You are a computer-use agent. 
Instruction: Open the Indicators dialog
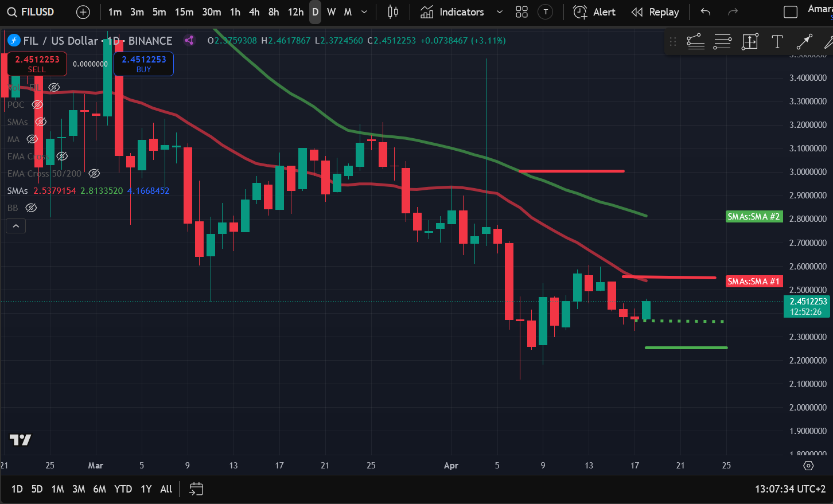pos(453,12)
